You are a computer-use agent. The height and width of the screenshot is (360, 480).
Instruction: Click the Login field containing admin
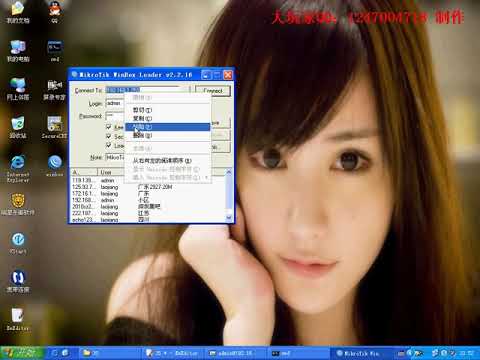pyautogui.click(x=115, y=103)
